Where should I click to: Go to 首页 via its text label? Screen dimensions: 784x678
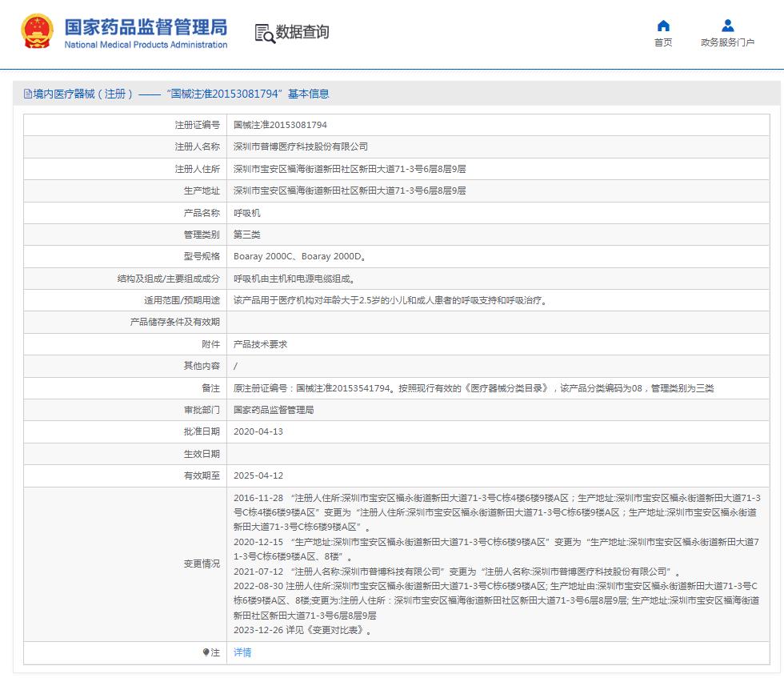[x=663, y=43]
